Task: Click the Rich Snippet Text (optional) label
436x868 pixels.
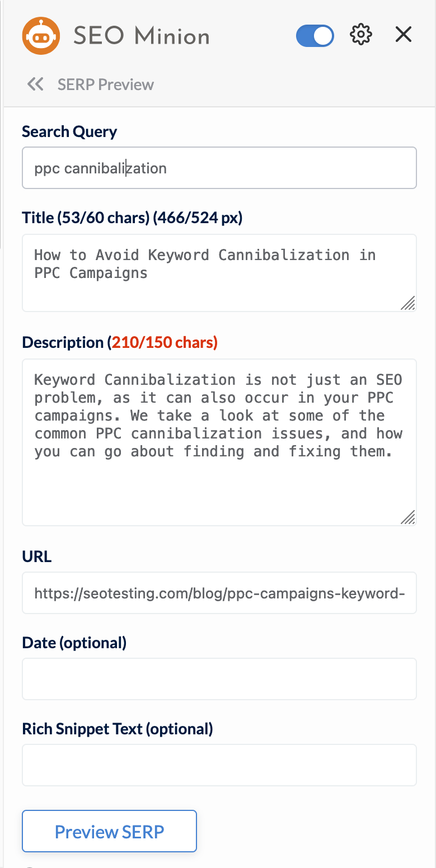Action: (118, 729)
